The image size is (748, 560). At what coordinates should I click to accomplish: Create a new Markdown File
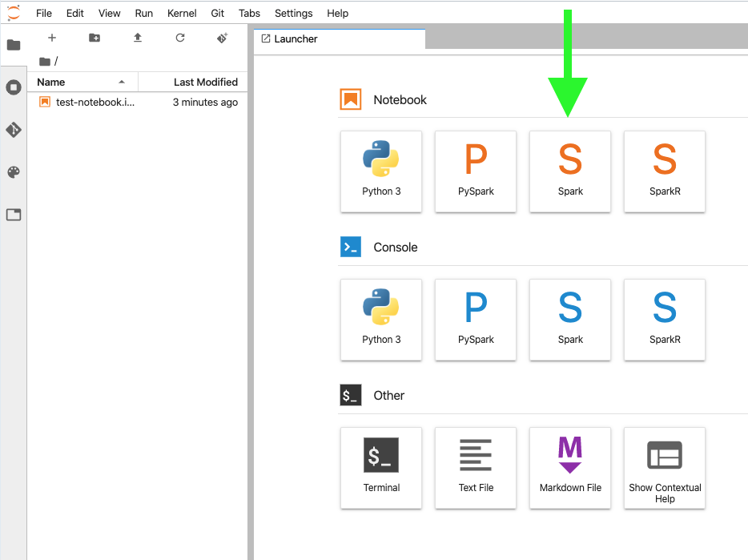[570, 468]
